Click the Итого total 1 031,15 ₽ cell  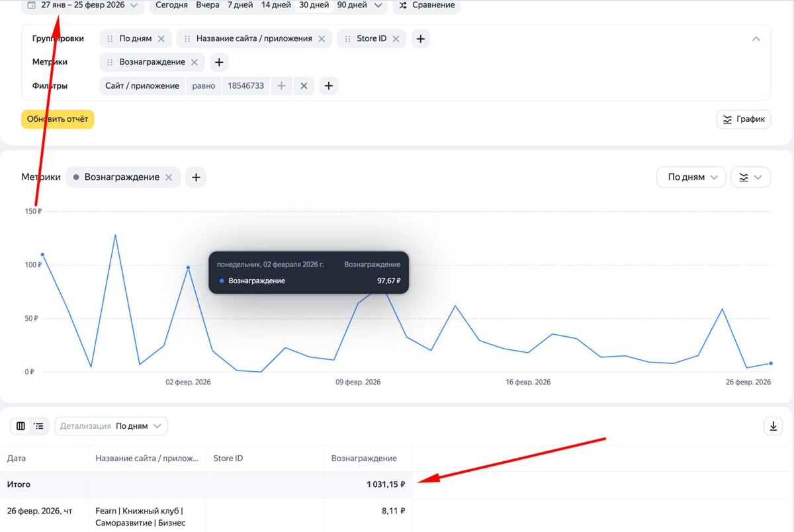(x=386, y=484)
